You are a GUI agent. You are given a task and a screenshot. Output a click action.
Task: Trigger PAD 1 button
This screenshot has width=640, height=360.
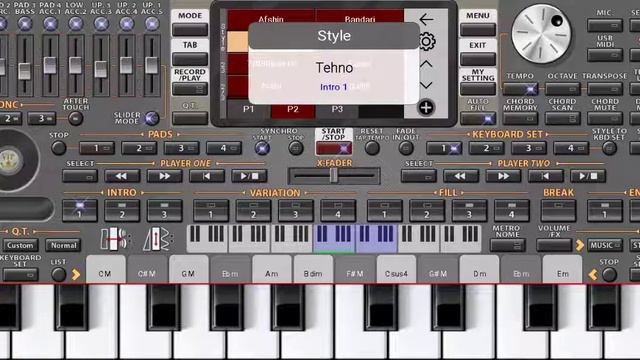(97, 148)
